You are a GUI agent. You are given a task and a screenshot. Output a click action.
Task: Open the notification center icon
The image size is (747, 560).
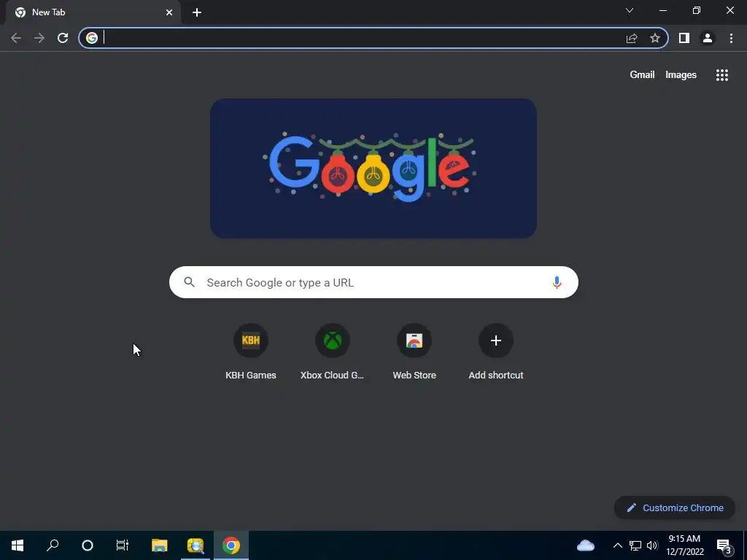[x=724, y=546]
